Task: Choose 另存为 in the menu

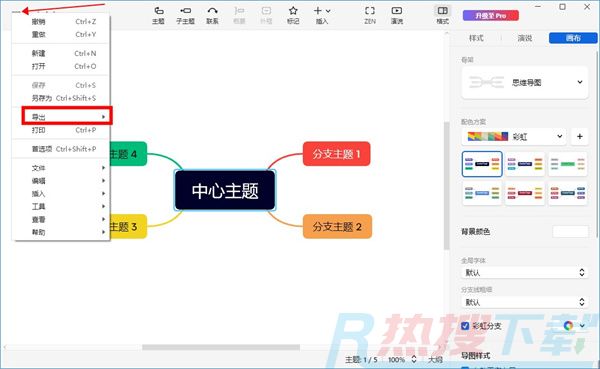Action: point(61,98)
